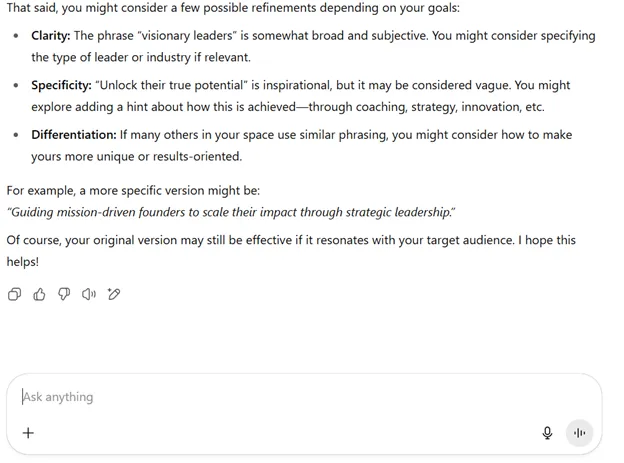Start dictation with the microphone icon
624x463 pixels.
548,433
